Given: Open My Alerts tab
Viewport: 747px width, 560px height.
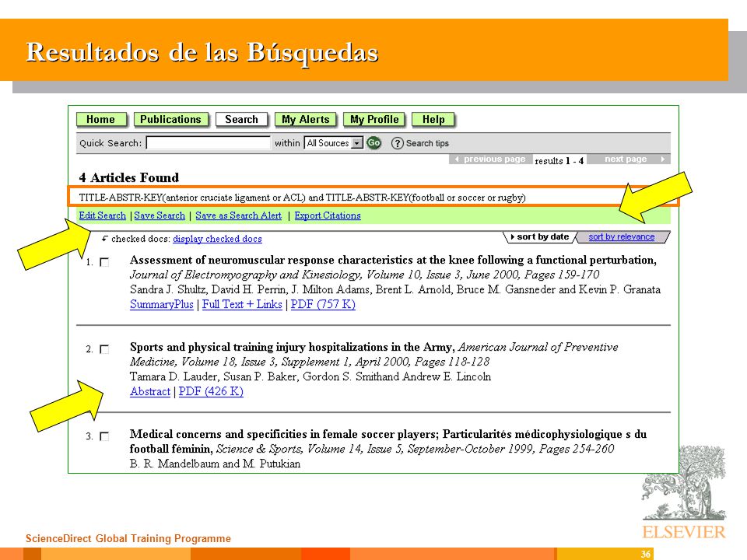Looking at the screenshot, I should (x=305, y=120).
